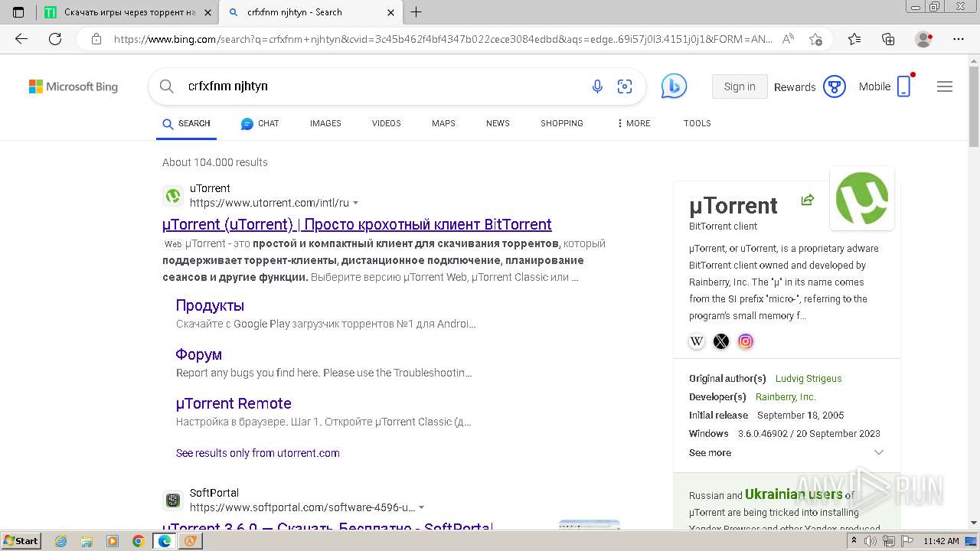Switch to the NEWS tab
980x551 pixels.
(x=498, y=123)
